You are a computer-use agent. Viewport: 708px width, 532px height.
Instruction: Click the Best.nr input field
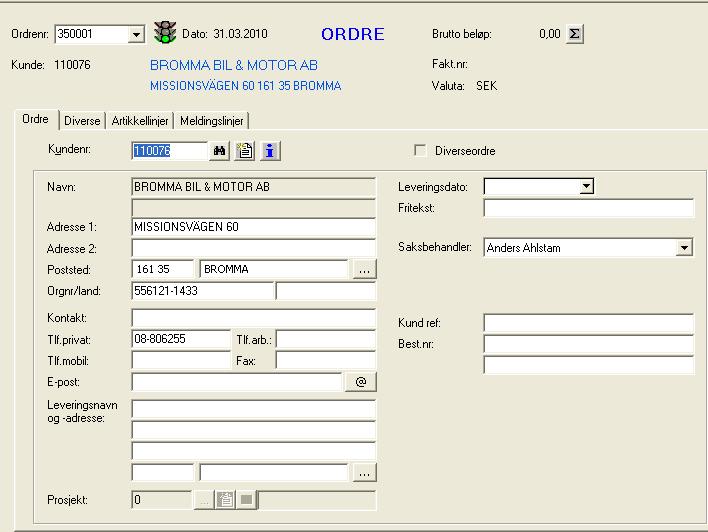588,344
